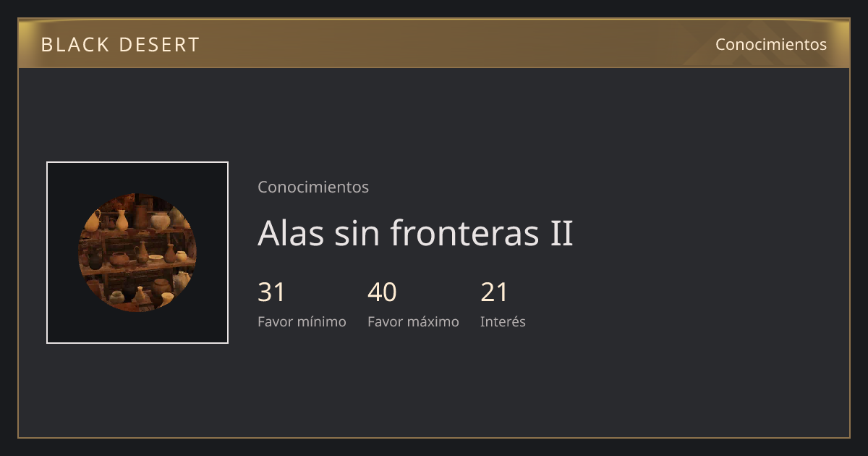Open the Alas sin fronteras II title
Screen dimensions: 868x456
[x=415, y=233]
